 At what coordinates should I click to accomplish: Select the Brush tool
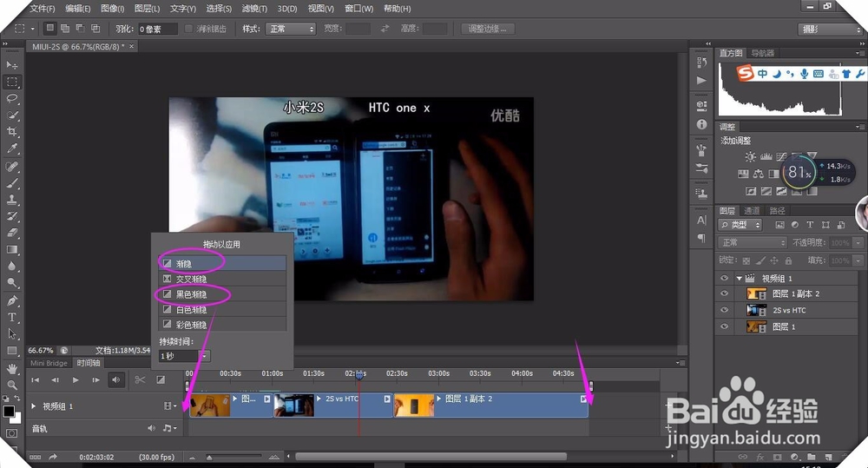pyautogui.click(x=11, y=182)
